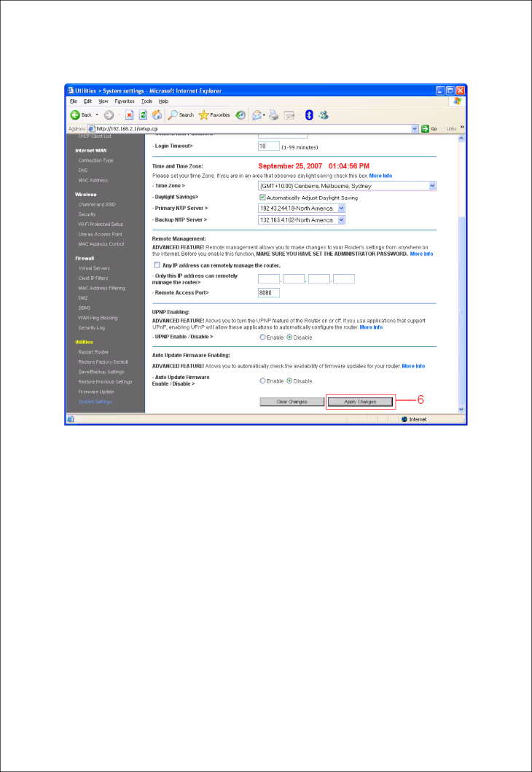Image resolution: width=532 pixels, height=772 pixels.
Task: Open Connection Type in the sidebar
Action: click(95, 160)
